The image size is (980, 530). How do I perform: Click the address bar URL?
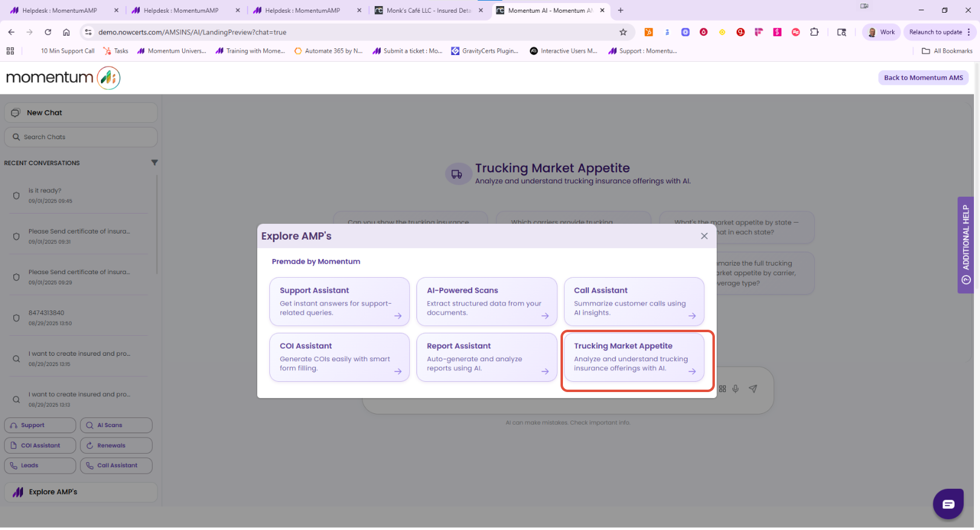[192, 32]
